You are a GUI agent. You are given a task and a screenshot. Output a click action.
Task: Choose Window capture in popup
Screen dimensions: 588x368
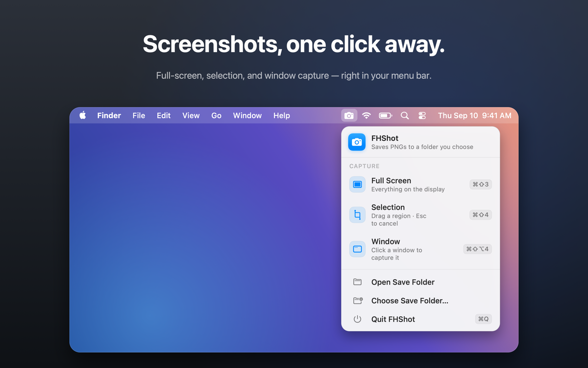click(x=420, y=249)
